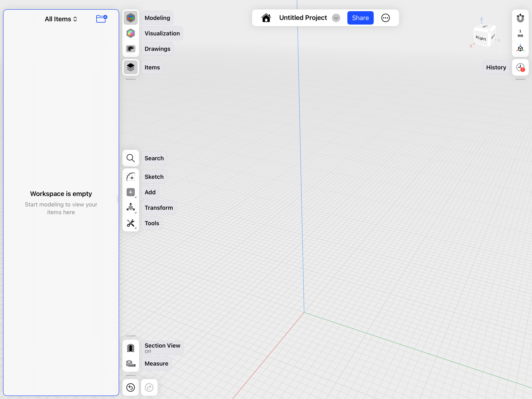Open the Transform tool icon

coord(131,208)
